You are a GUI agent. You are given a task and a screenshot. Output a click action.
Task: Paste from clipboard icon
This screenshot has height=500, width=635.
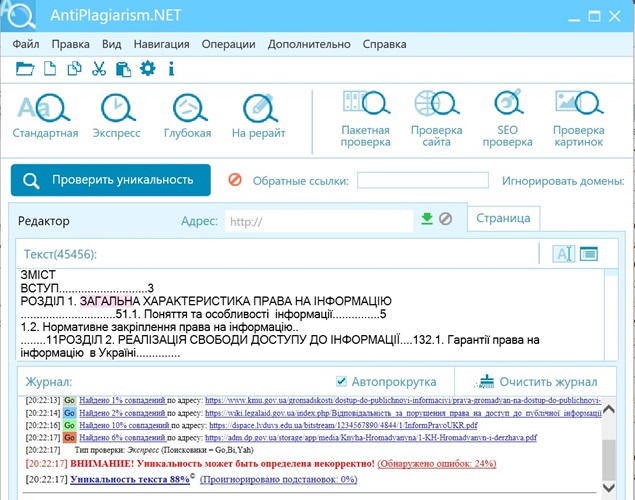pyautogui.click(x=123, y=69)
